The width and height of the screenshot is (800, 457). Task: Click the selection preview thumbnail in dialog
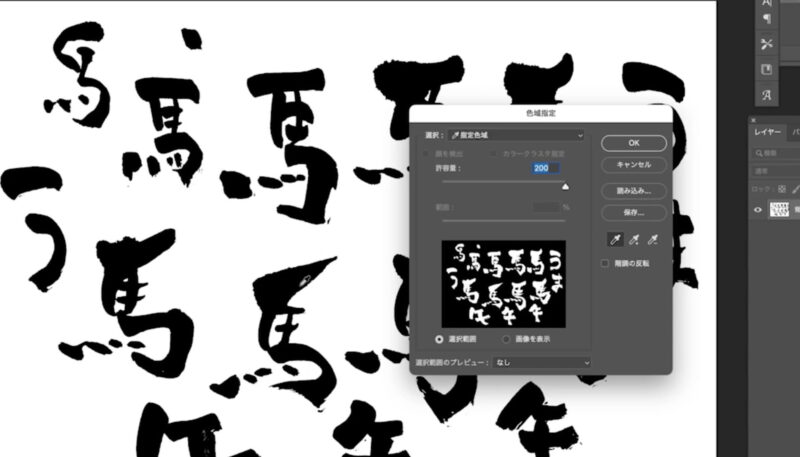pos(504,284)
